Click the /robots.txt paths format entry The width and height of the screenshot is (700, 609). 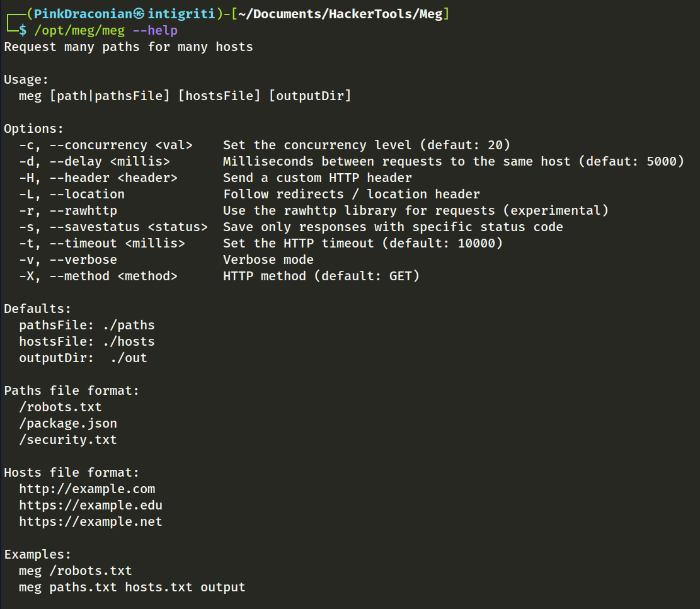point(60,407)
